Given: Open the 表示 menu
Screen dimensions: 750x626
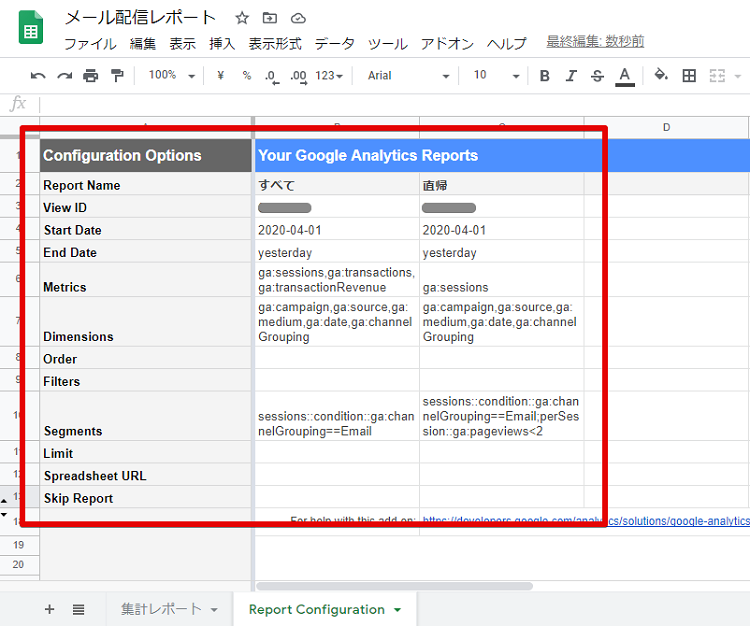Looking at the screenshot, I should point(182,44).
